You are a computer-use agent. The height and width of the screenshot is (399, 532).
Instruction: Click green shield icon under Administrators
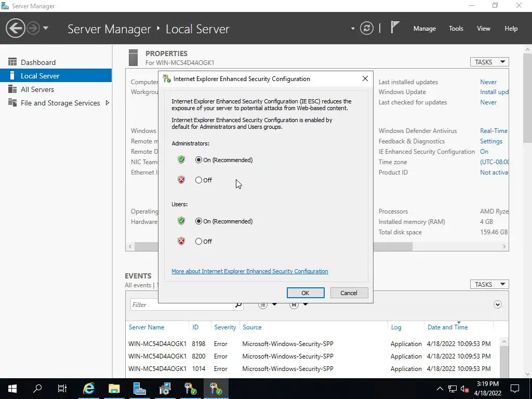coord(181,159)
